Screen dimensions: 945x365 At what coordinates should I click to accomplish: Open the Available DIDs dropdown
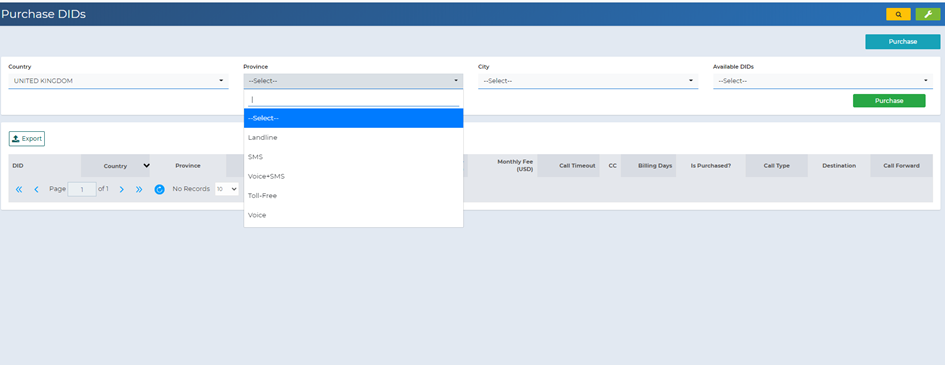pos(823,81)
